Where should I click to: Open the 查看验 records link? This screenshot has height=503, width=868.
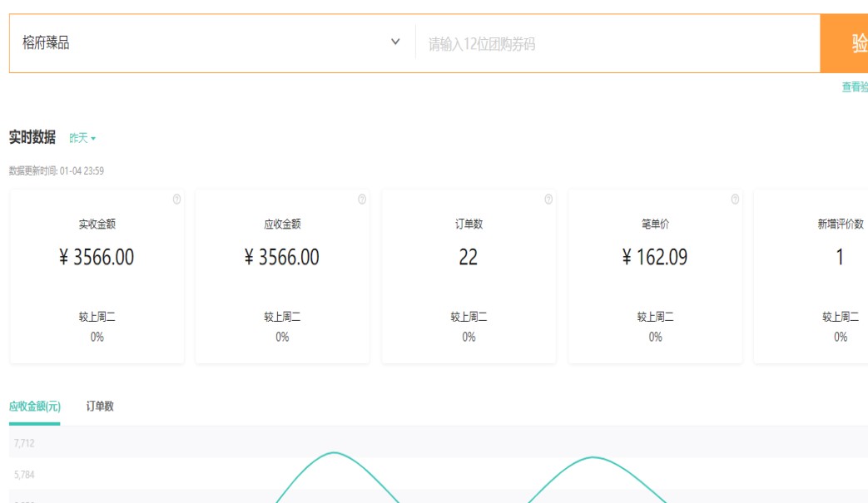855,87
